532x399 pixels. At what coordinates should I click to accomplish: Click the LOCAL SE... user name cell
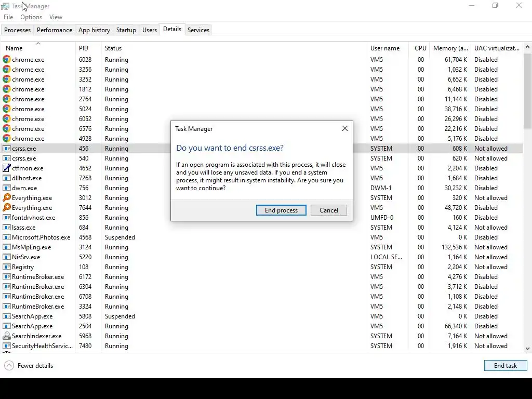coord(386,257)
